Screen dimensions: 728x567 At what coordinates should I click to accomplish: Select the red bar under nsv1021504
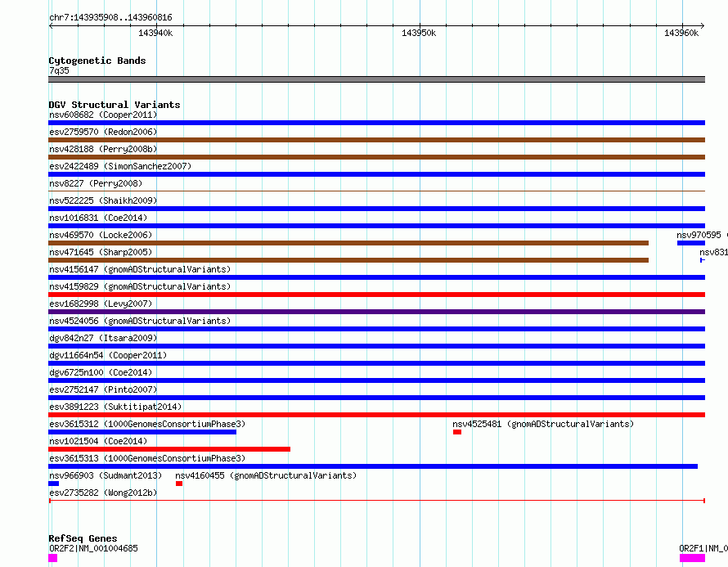pos(169,449)
